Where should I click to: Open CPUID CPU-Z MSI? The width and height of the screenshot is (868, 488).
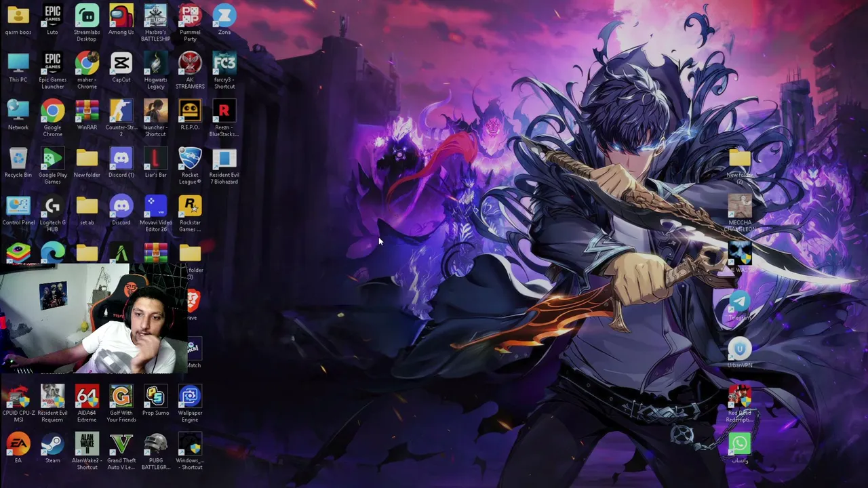coord(18,404)
